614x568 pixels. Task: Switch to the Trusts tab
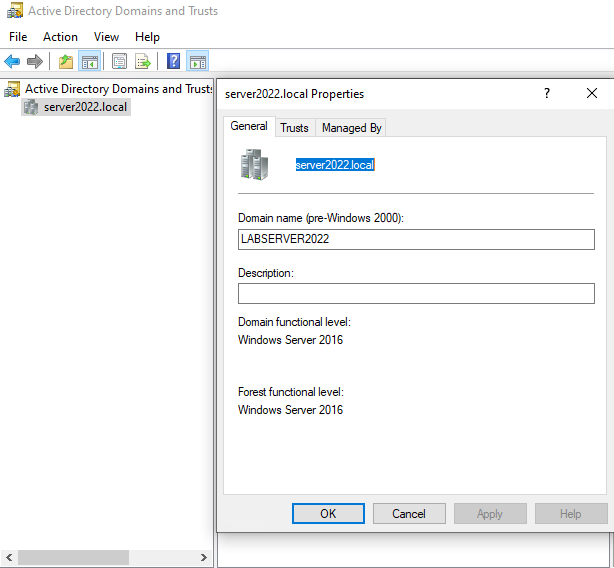(294, 128)
